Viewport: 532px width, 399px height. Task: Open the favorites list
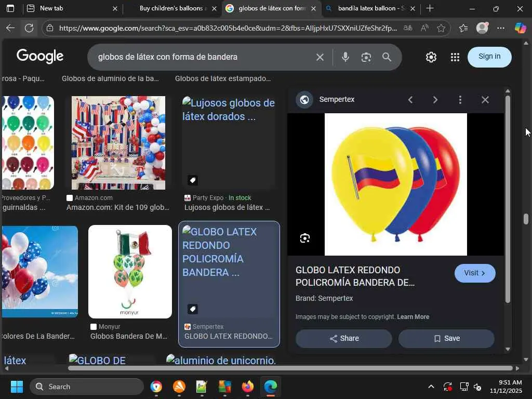point(463,28)
